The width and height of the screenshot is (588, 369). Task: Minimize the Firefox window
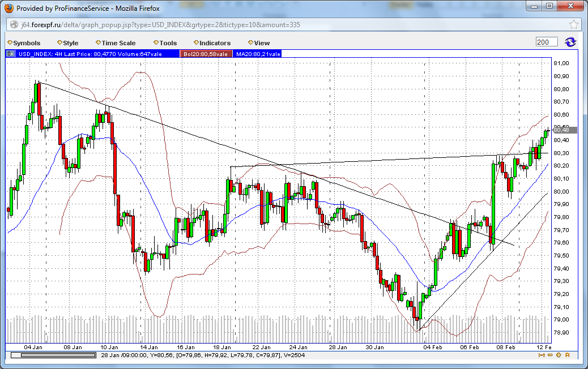click(534, 6)
